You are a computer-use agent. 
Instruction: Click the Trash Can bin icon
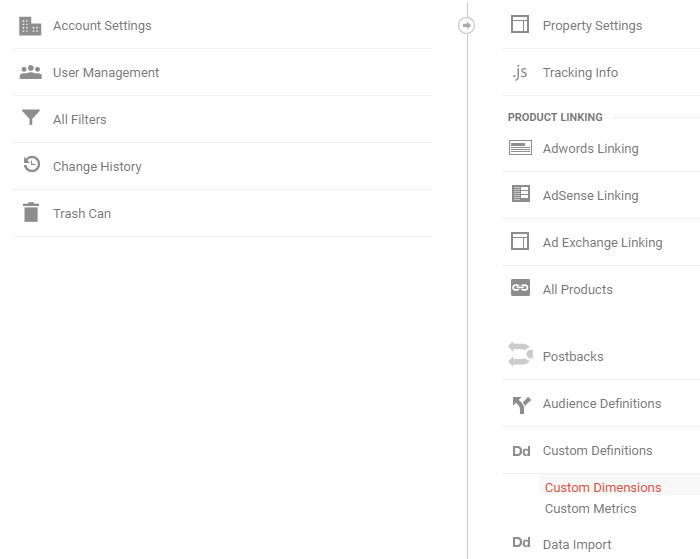pos(31,212)
